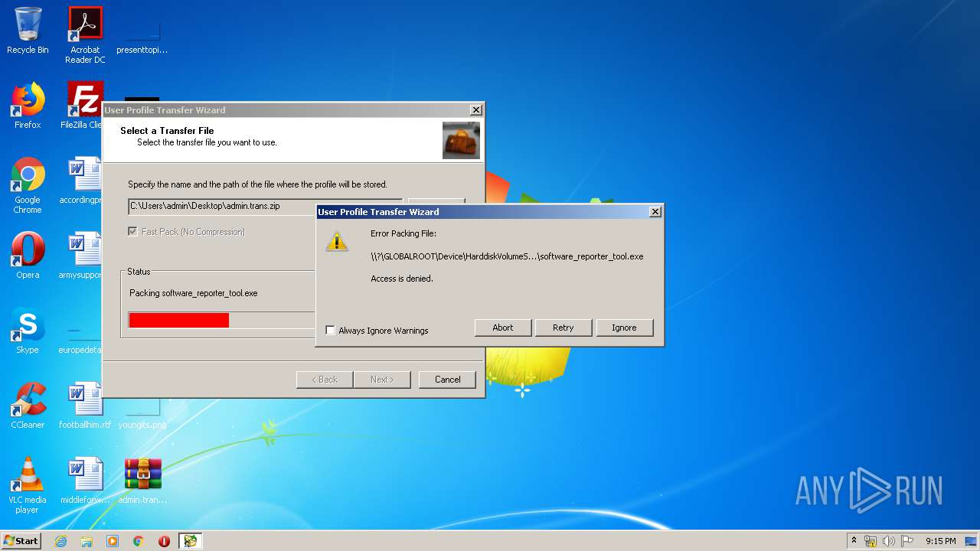
Task: Click the Abort button
Action: tap(503, 328)
